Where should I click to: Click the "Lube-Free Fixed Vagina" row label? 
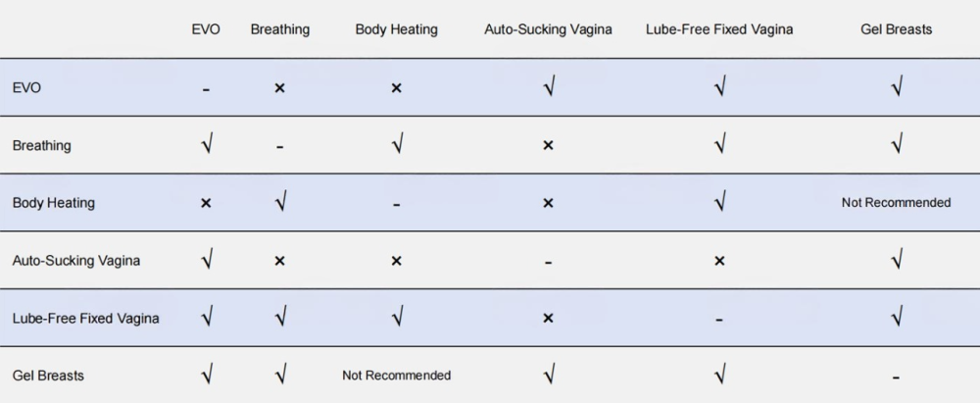[x=85, y=318]
